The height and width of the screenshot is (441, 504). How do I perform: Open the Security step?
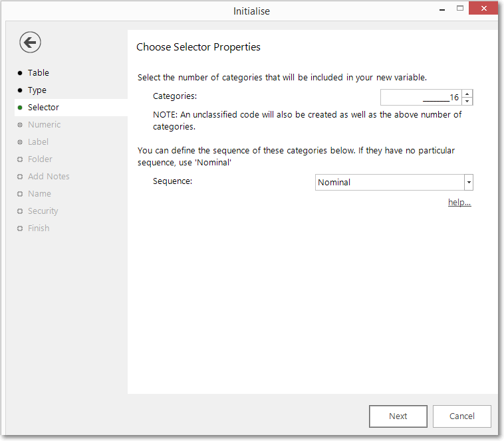[x=43, y=211]
